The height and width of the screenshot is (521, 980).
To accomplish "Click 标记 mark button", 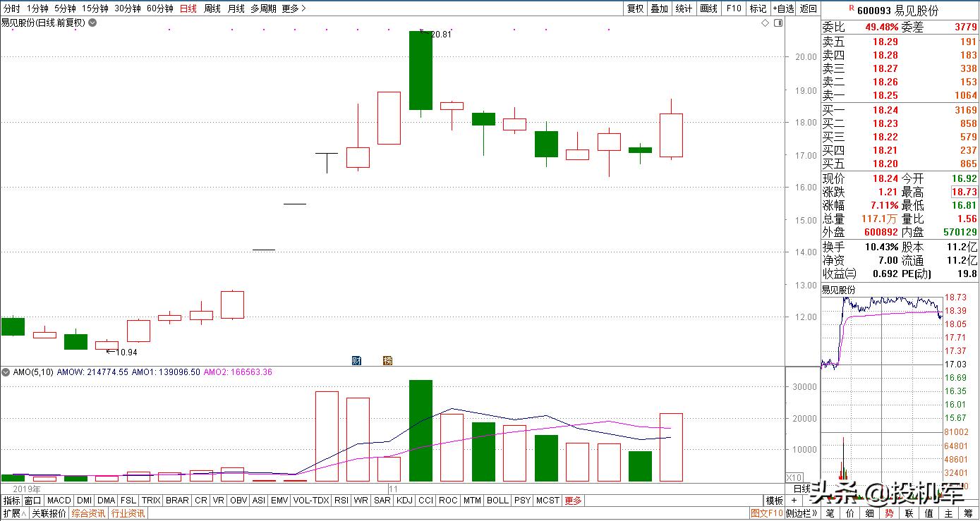I will pos(758,8).
